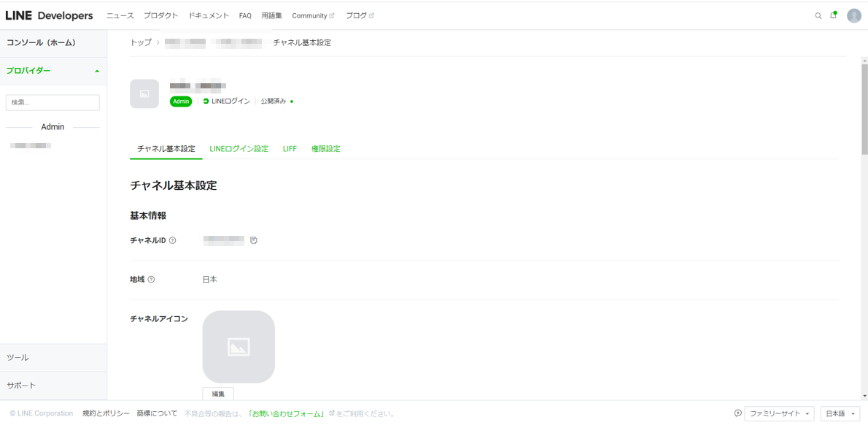Viewport: 868px width, 425px height.
Task: Switch to the LINEログイン設定 tab
Action: tap(239, 149)
